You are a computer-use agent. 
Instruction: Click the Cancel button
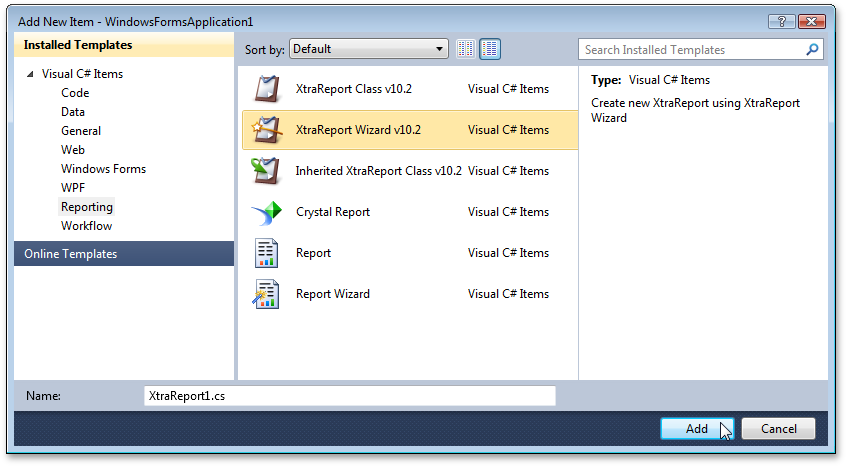(779, 429)
